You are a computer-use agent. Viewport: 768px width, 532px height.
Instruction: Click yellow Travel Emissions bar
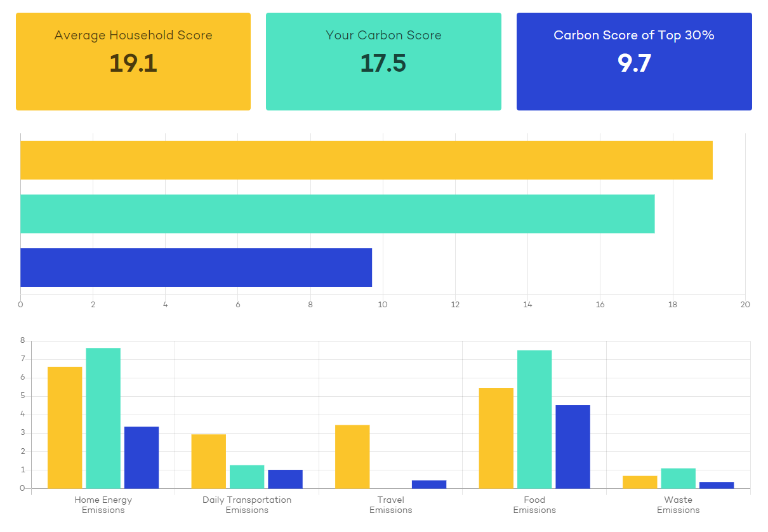point(352,456)
